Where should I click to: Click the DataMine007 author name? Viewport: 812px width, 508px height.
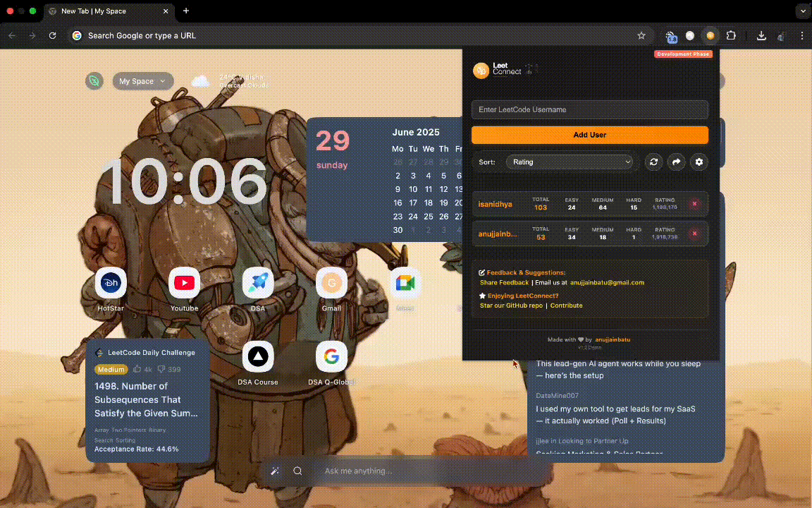tap(558, 396)
